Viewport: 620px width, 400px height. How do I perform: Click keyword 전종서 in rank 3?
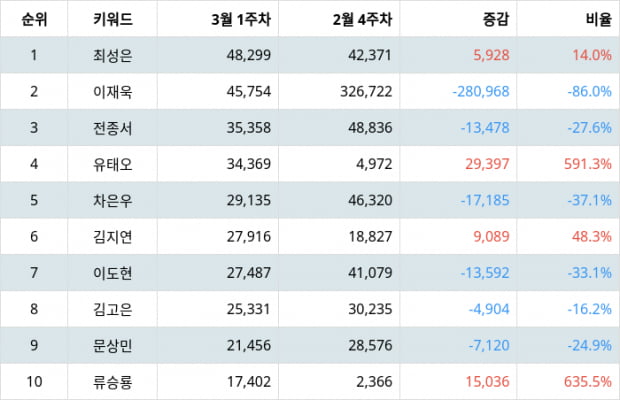[x=113, y=128]
